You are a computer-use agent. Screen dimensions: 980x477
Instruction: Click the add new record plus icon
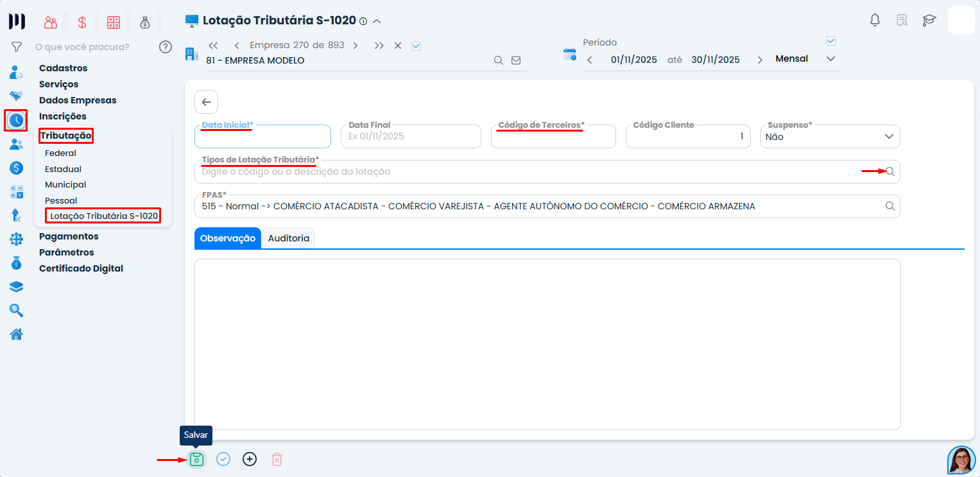(250, 459)
